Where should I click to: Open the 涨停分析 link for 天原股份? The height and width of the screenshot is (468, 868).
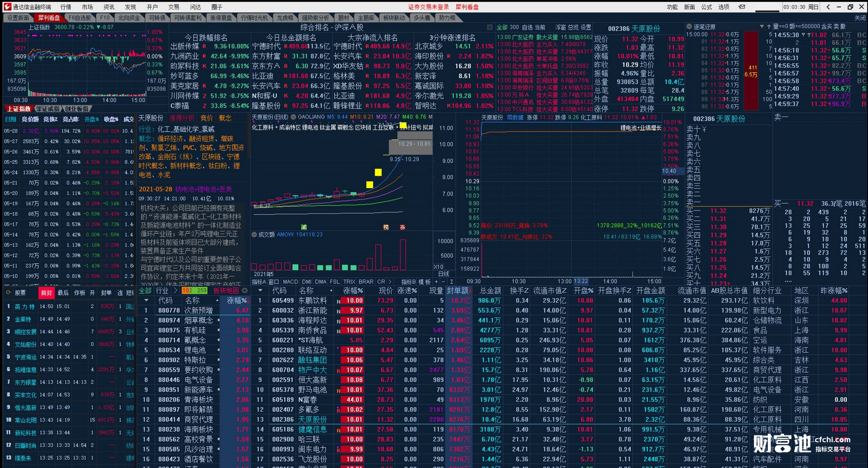pos(182,118)
